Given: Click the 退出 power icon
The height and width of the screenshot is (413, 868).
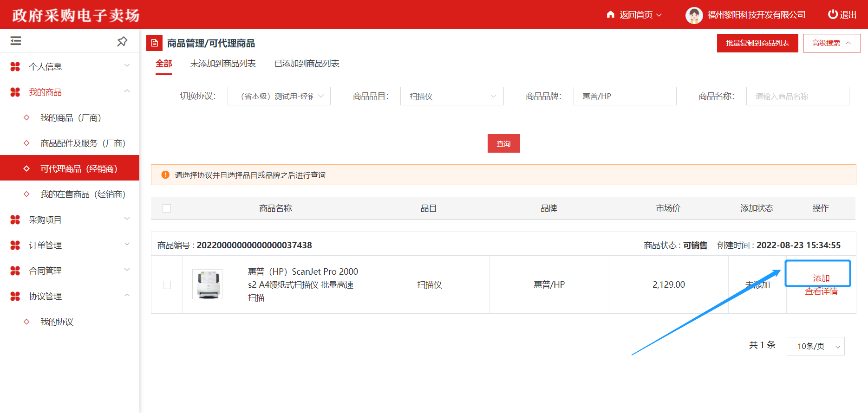Looking at the screenshot, I should click(833, 15).
